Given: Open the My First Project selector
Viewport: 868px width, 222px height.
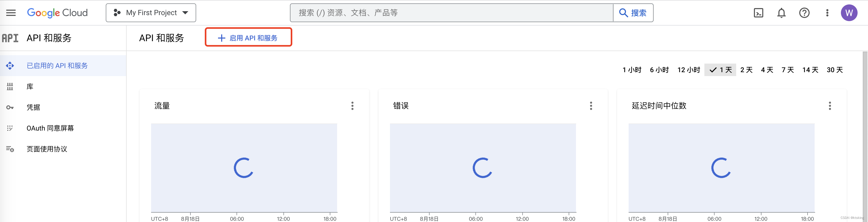Looking at the screenshot, I should pyautogui.click(x=151, y=13).
